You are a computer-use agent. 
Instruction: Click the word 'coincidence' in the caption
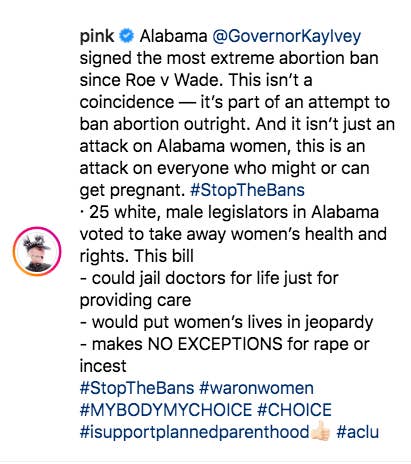tap(127, 102)
